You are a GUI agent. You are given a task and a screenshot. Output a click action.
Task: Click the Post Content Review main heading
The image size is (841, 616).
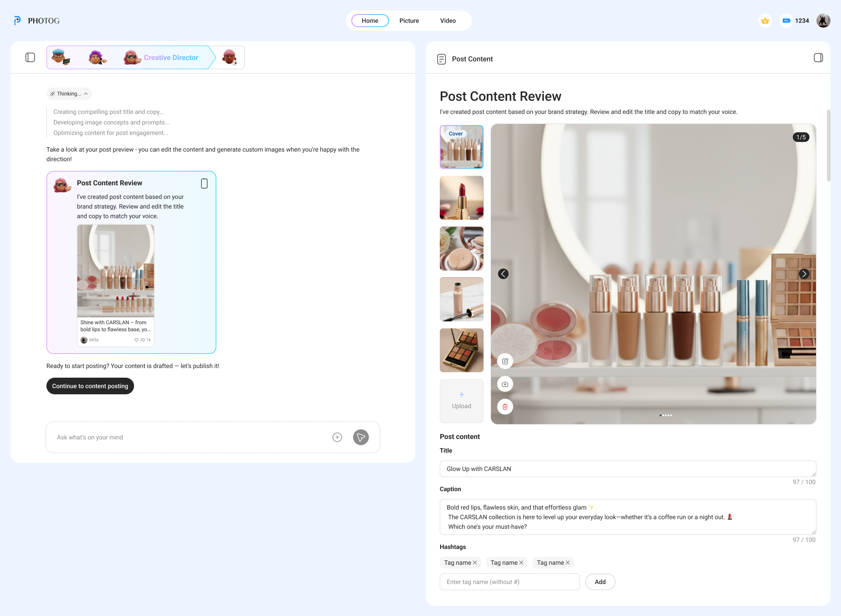point(500,96)
